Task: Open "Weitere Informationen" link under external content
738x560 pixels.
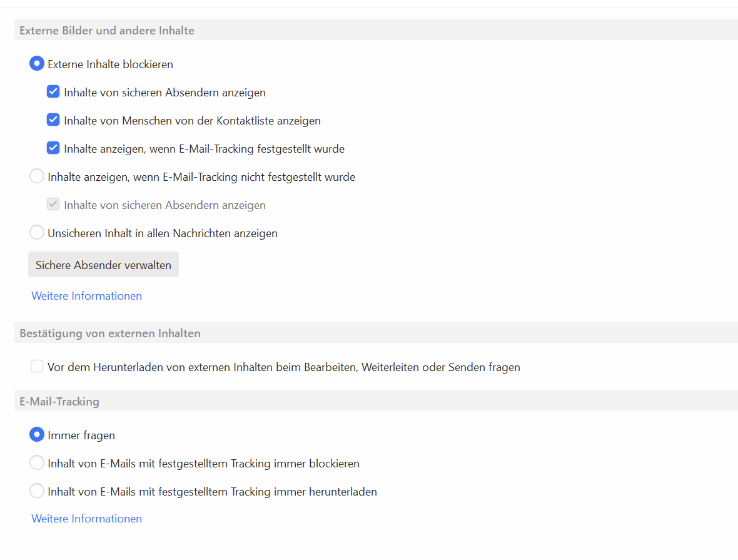Action: 86,296
